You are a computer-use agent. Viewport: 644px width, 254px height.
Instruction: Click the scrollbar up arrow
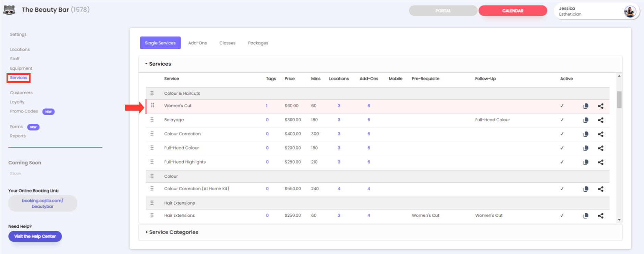tap(619, 76)
